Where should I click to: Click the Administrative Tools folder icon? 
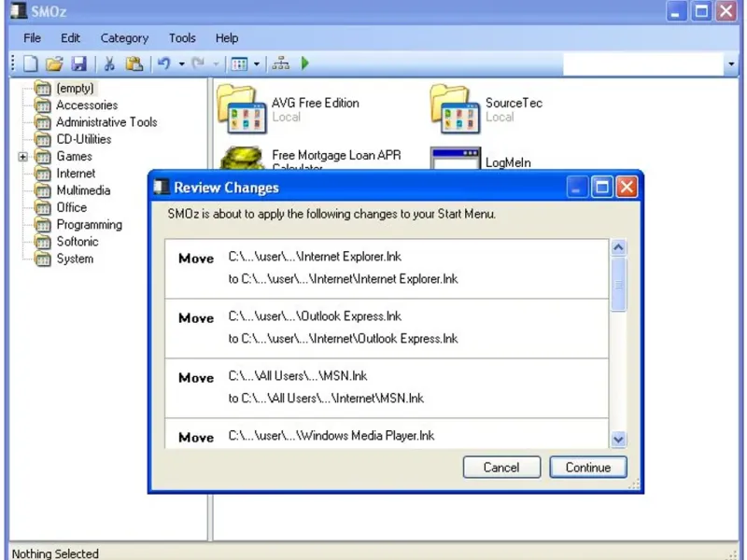tap(43, 123)
